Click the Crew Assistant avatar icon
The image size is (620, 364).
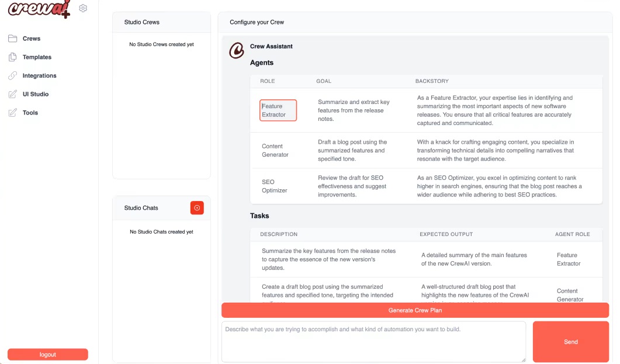(x=236, y=51)
